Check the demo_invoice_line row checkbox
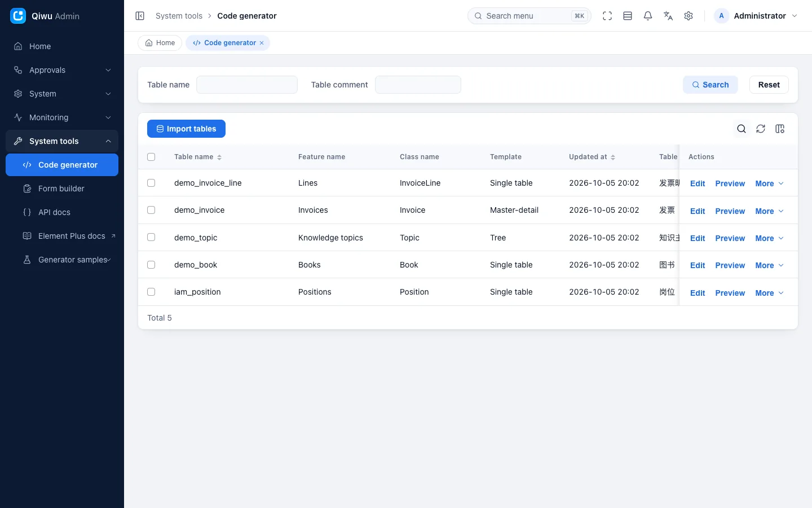The image size is (812, 508). [151, 183]
